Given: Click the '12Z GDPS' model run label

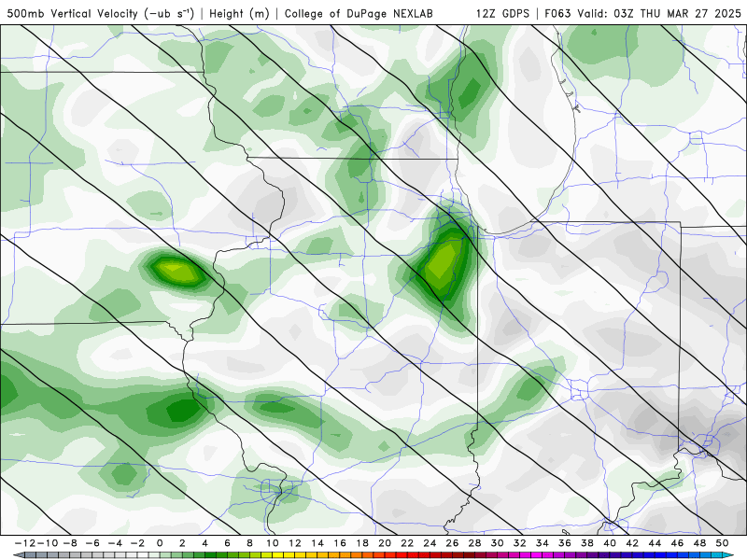Looking at the screenshot, I should [x=502, y=13].
